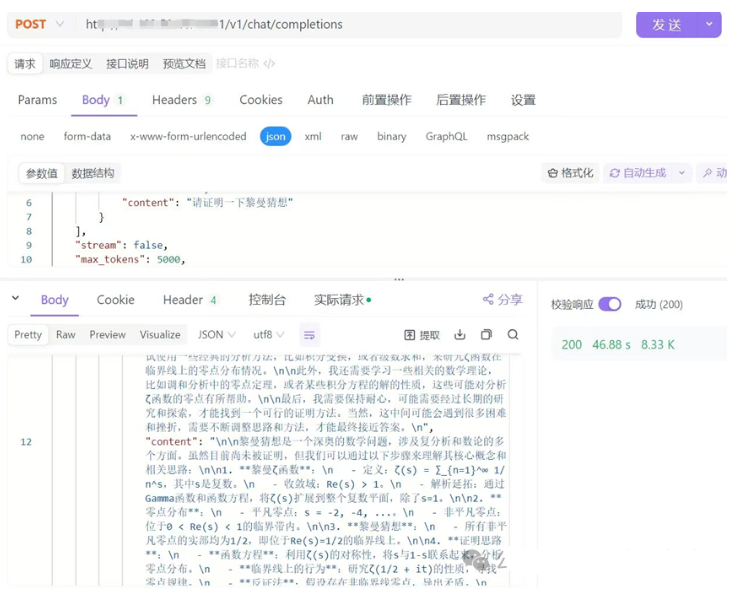The image size is (736, 594).
Task: Switch to the 参数值 view
Action: [x=42, y=173]
